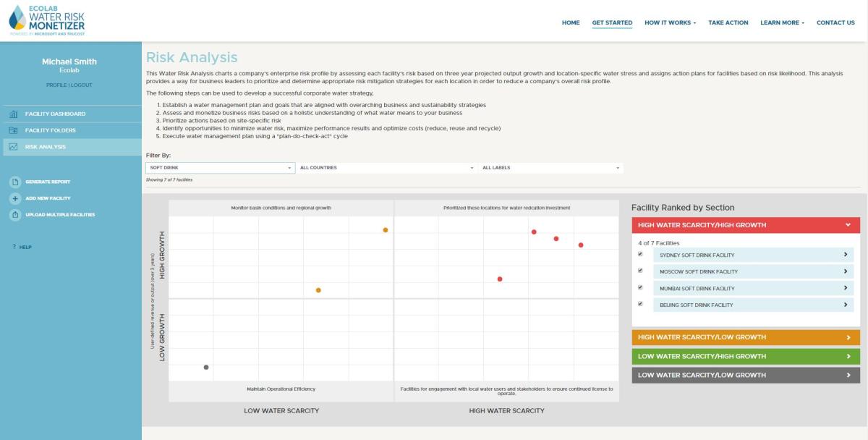This screenshot has height=440, width=868.
Task: Open the Beijing Soft Drink Facility arrow
Action: click(x=846, y=305)
